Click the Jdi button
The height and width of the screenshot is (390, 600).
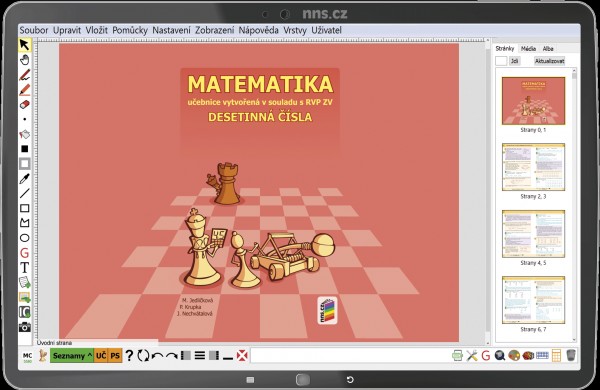tap(515, 61)
